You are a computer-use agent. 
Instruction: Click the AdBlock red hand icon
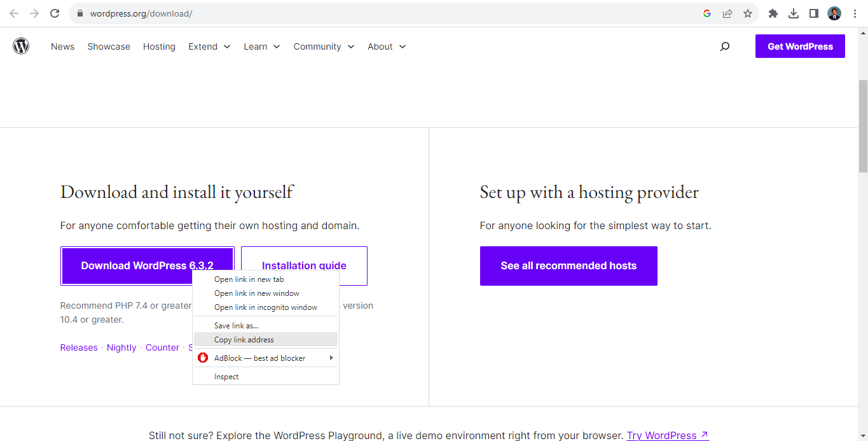[x=203, y=358]
